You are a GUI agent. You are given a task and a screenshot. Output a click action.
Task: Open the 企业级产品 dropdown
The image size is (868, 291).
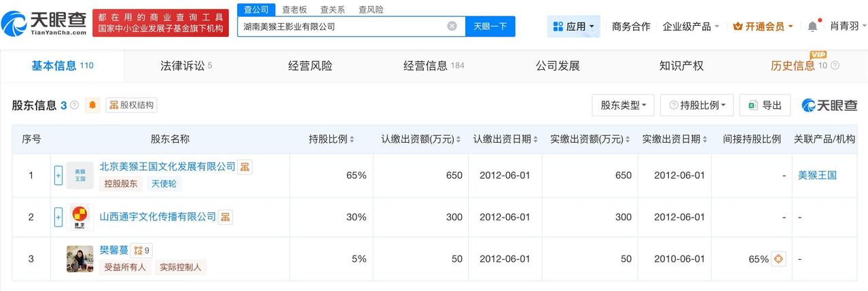coord(691,27)
